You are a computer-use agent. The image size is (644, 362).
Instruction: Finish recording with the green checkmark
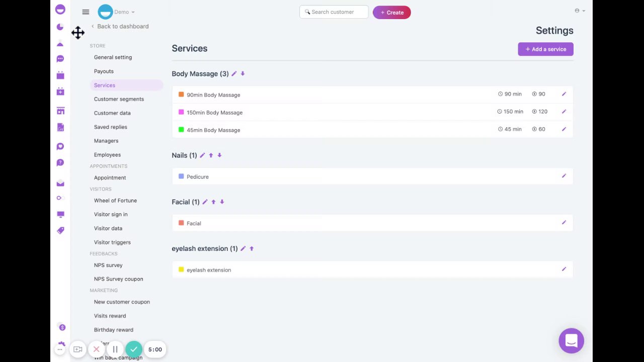(x=134, y=349)
